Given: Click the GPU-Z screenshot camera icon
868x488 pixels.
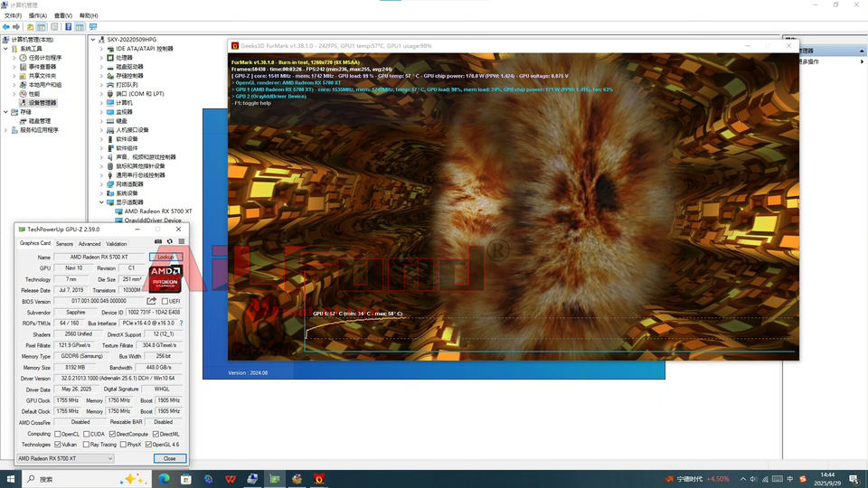Looking at the screenshot, I should [159, 241].
